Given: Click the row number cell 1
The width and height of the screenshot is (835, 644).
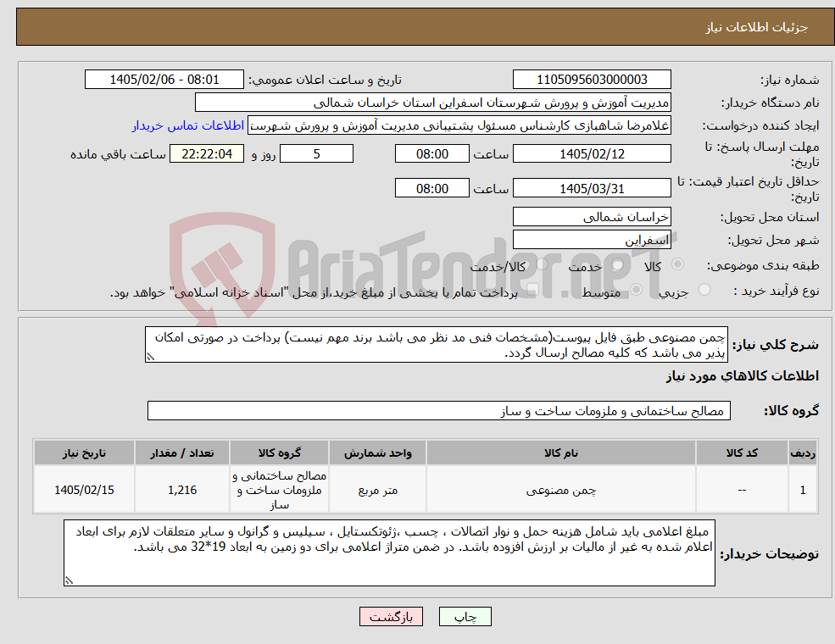Looking at the screenshot, I should click(x=803, y=490).
